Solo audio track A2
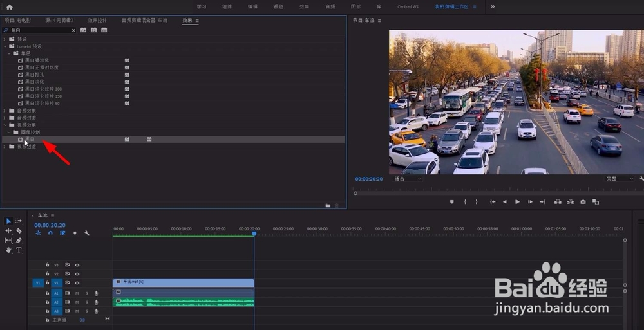 point(87,302)
